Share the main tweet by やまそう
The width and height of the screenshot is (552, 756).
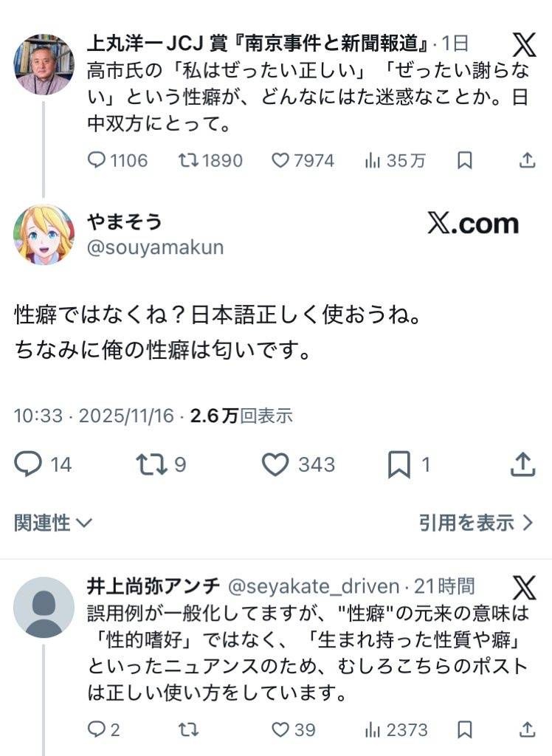(x=522, y=464)
